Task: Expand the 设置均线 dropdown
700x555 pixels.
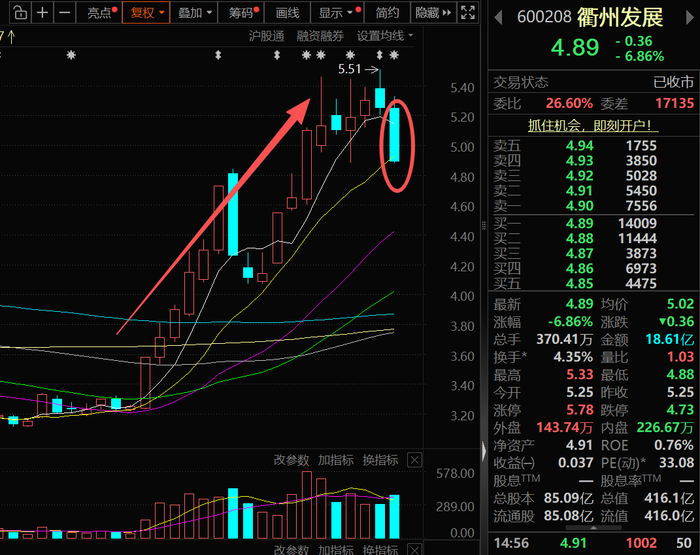Action: (x=385, y=36)
